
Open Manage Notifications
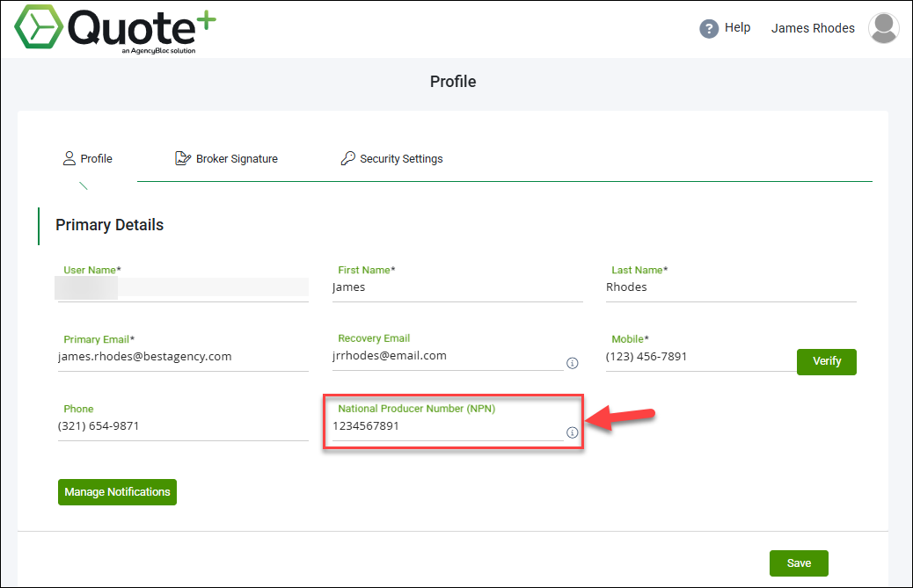116,492
